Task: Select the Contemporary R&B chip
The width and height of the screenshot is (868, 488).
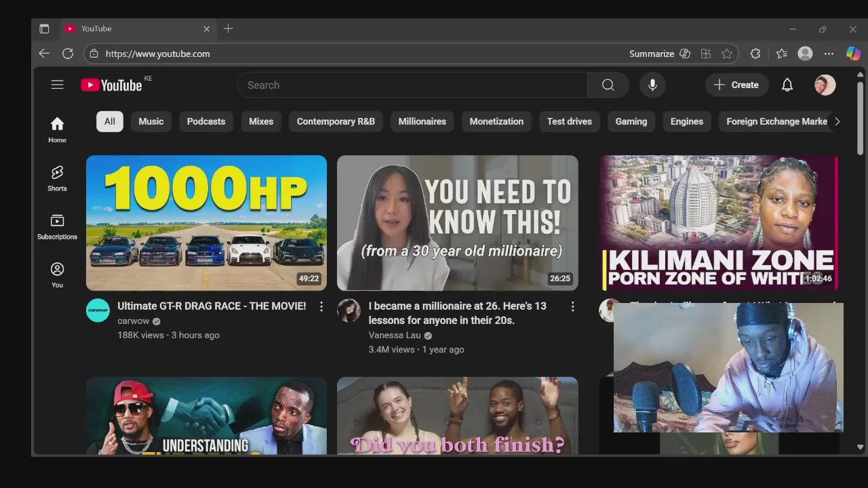Action: [x=336, y=121]
